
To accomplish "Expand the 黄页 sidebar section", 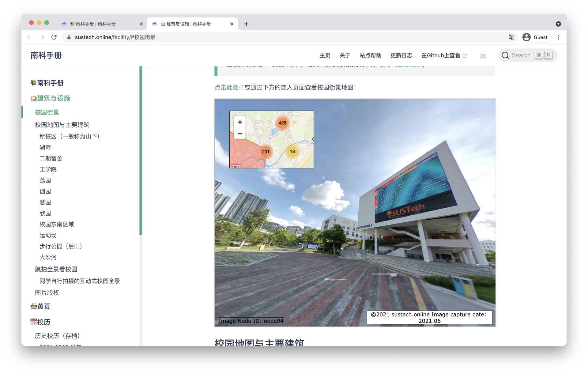I will tap(43, 306).
